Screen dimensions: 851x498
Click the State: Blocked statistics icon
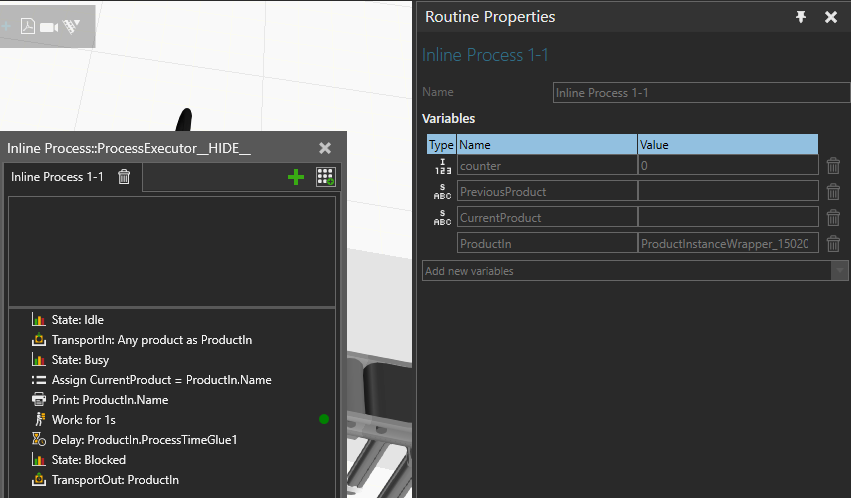click(x=39, y=459)
